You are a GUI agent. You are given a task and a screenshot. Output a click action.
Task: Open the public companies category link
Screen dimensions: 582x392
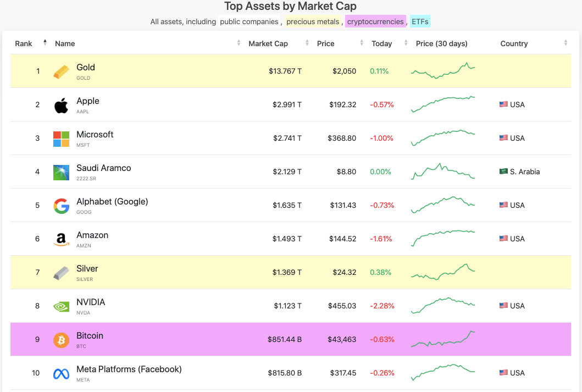(249, 21)
